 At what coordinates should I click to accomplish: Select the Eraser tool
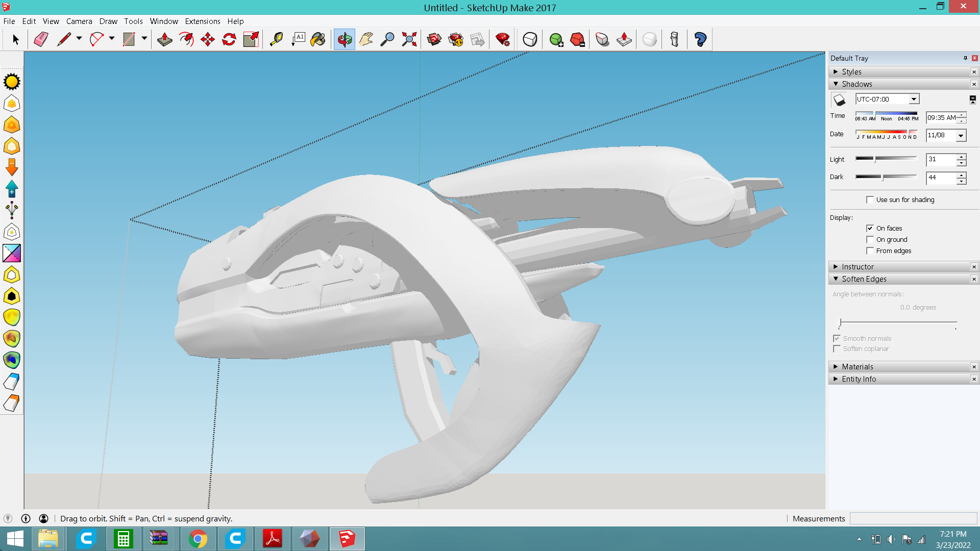(41, 39)
